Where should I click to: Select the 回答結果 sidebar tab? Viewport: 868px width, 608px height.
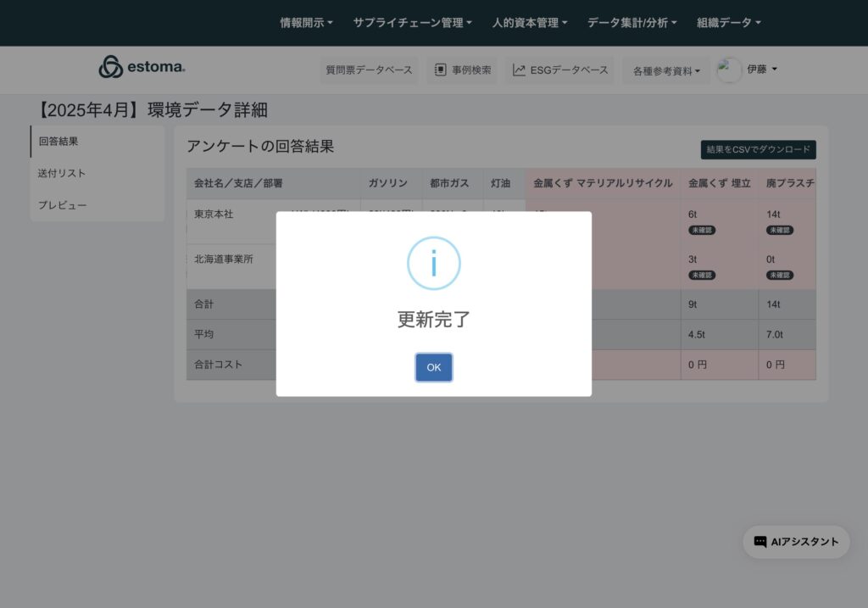point(59,142)
